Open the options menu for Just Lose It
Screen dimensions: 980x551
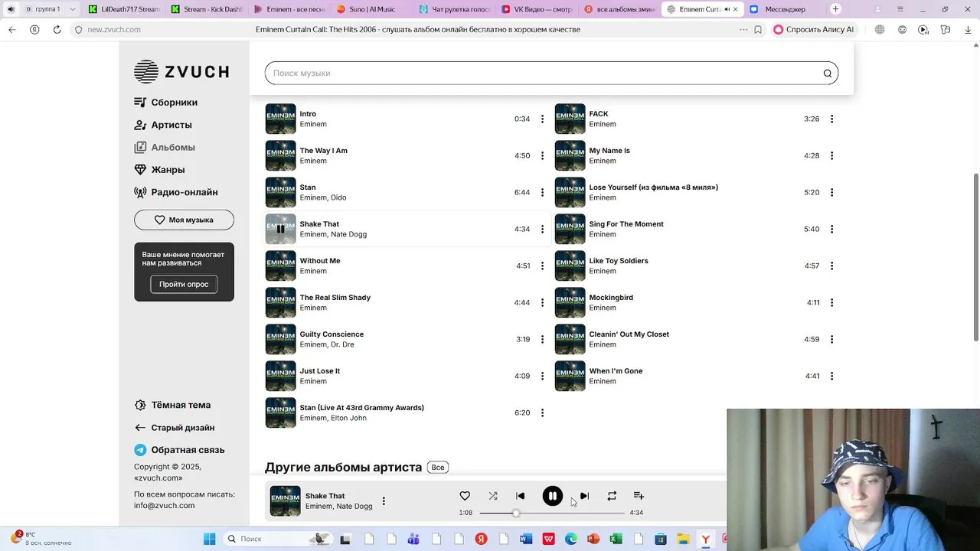pyautogui.click(x=542, y=376)
